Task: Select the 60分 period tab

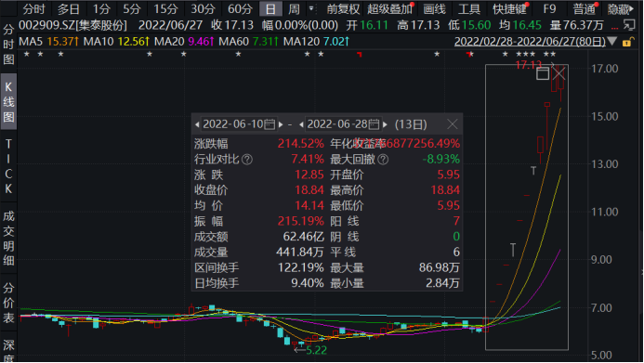Action: tap(241, 8)
